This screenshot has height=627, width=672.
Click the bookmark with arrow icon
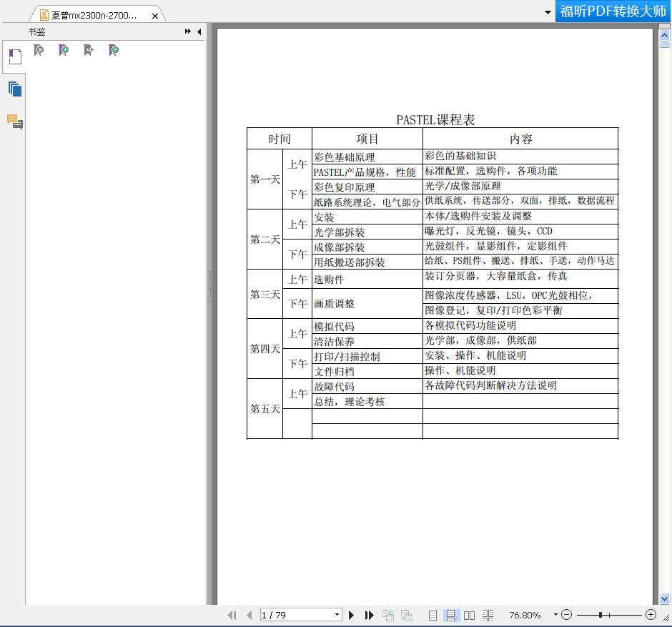pyautogui.click(x=88, y=50)
